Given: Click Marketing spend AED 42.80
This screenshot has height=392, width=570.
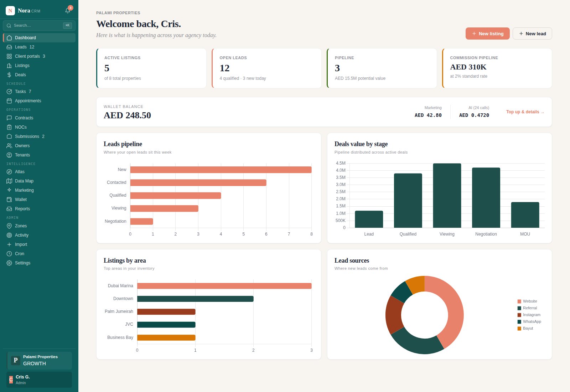Looking at the screenshot, I should (x=428, y=115).
